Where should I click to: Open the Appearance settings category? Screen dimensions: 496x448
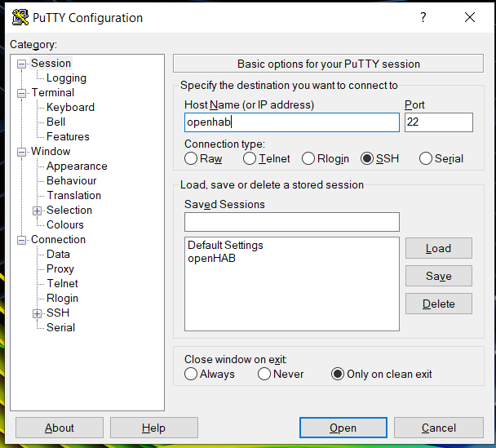[77, 166]
